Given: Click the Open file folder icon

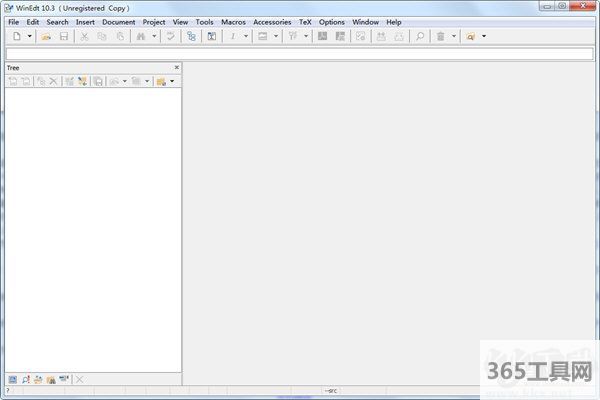Looking at the screenshot, I should point(46,36).
